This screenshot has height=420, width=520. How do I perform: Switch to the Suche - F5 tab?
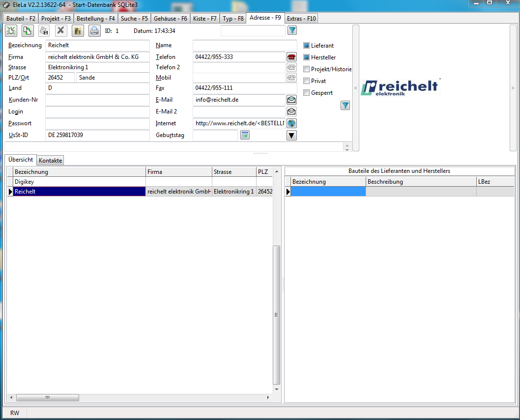click(x=134, y=19)
